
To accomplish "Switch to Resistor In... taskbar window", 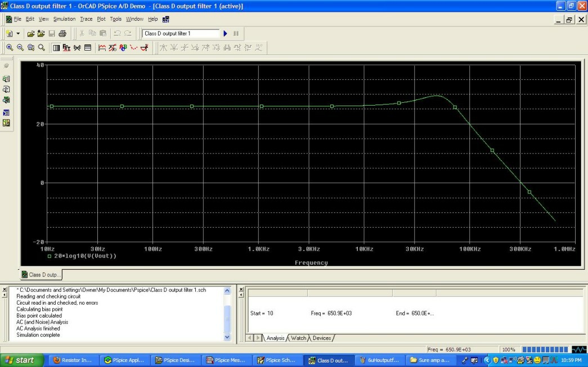I will (x=73, y=360).
